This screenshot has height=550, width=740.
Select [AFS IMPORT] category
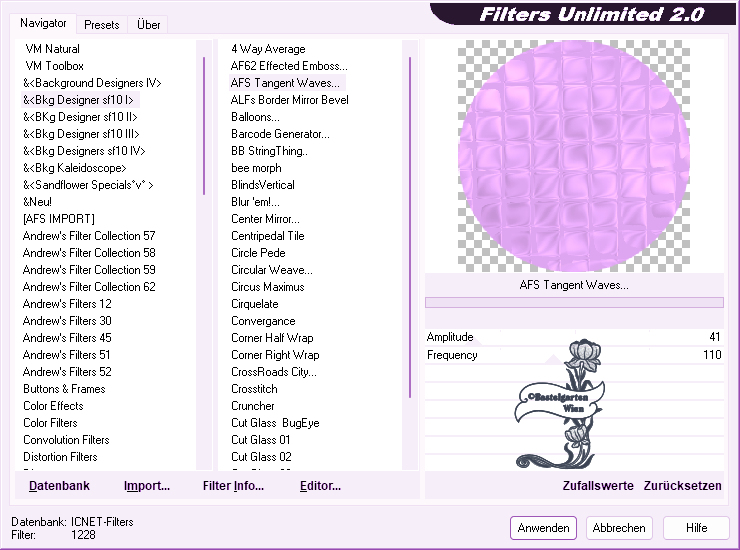[59, 219]
